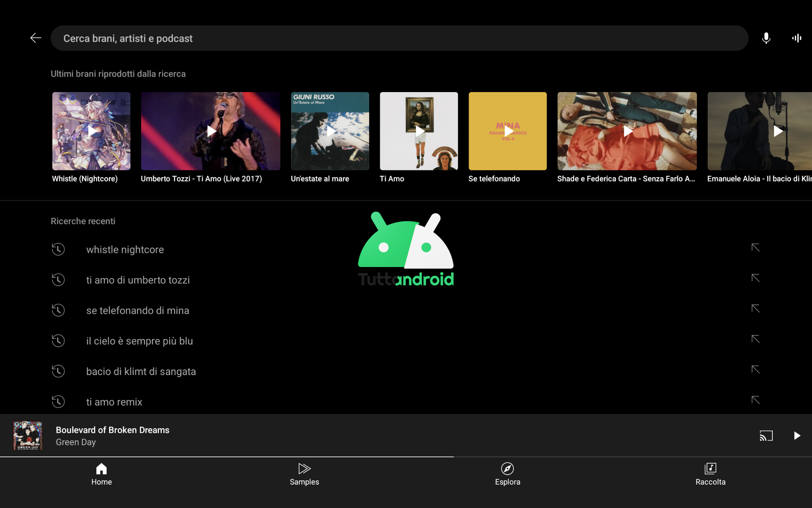
Task: Insert 'se telefonando di mina' via arrow icon
Action: pos(756,308)
